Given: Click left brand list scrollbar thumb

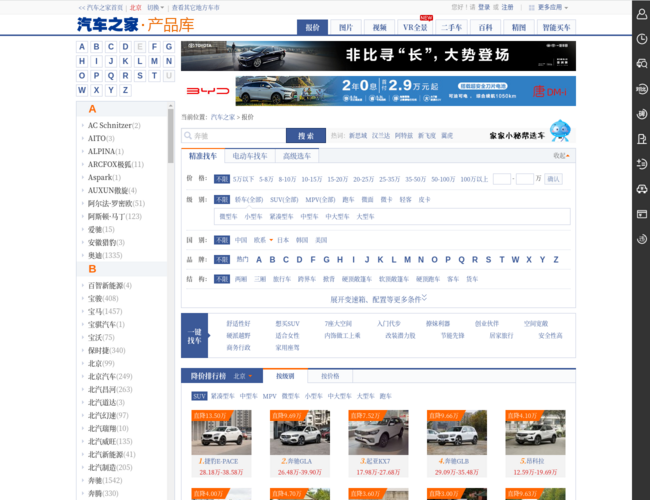Looking at the screenshot, I should coord(170,136).
